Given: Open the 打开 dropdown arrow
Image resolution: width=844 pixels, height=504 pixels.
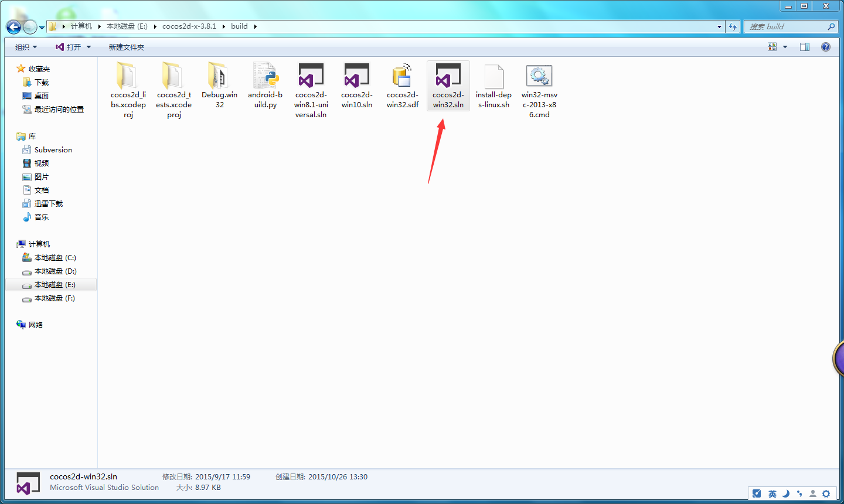Looking at the screenshot, I should click(x=89, y=47).
